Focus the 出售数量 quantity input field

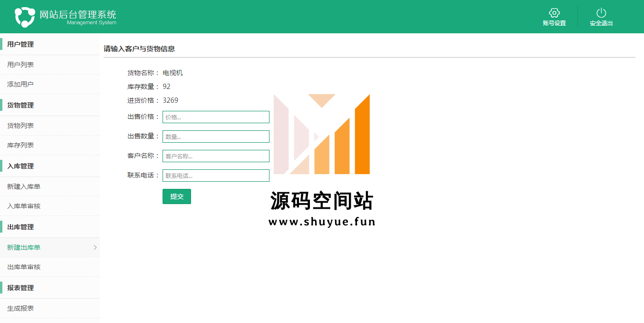coord(216,137)
